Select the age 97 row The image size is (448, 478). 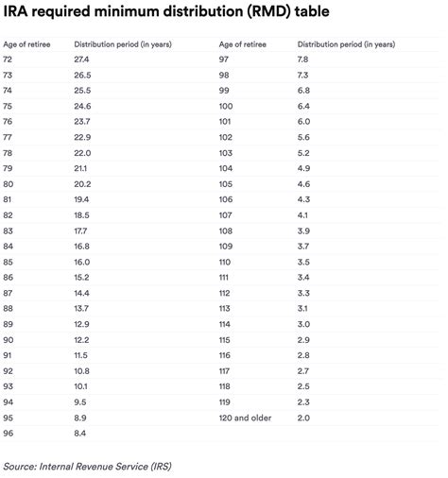329,60
